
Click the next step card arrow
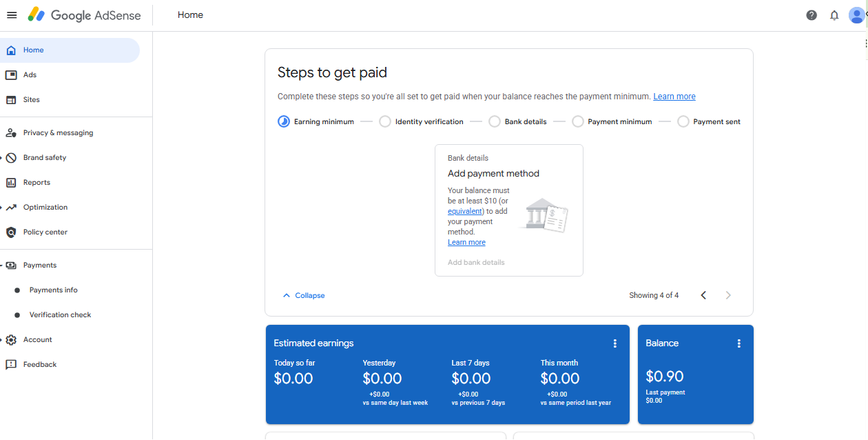point(728,295)
